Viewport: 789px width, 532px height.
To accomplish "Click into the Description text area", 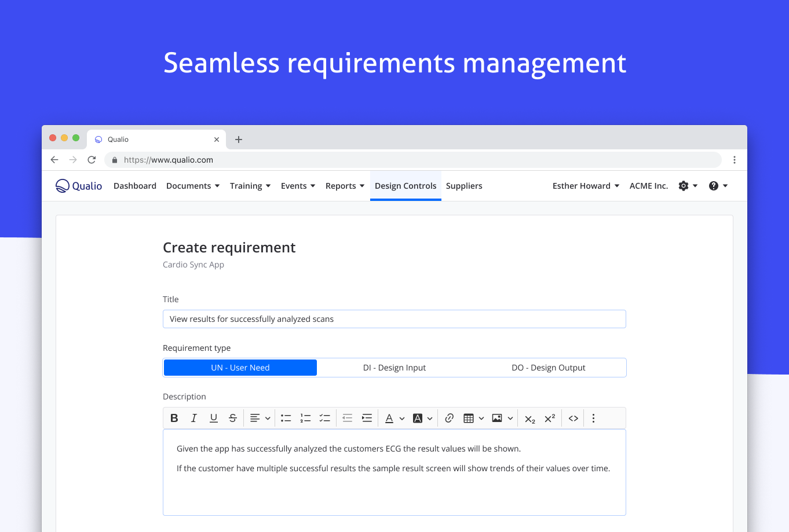I will click(x=394, y=472).
